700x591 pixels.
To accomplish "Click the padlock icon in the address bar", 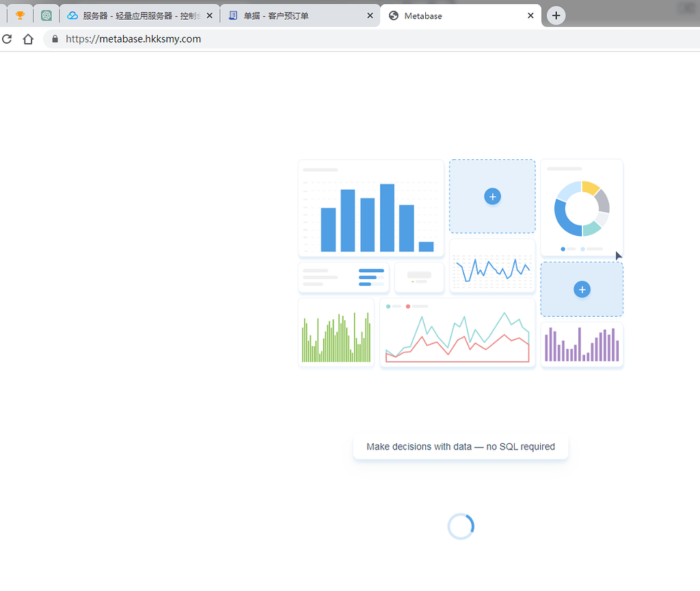I will [54, 39].
